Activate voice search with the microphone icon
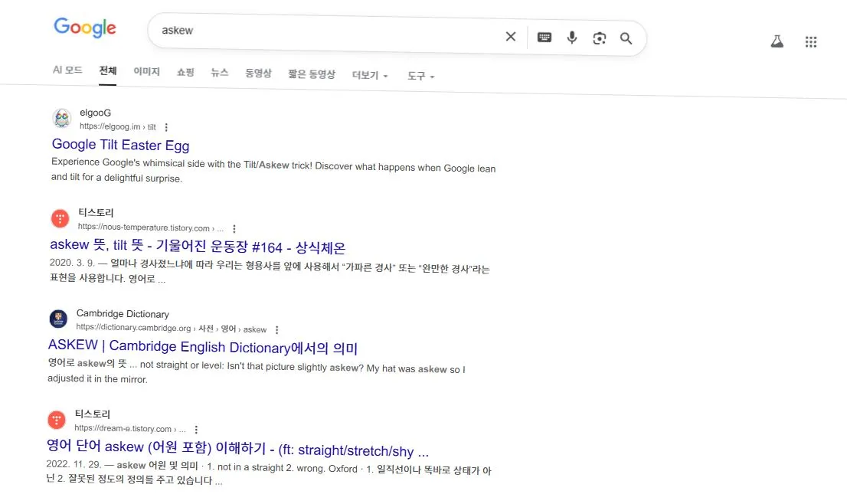Viewport: 847px width, 504px height. tap(572, 36)
